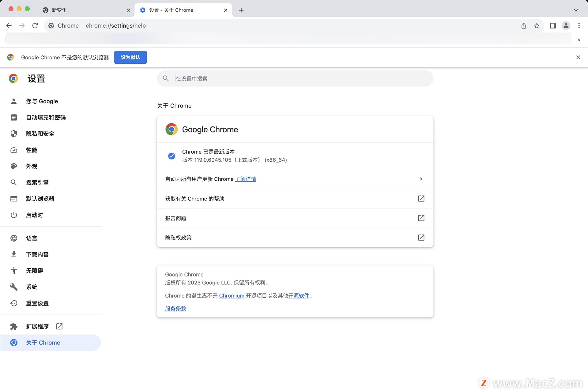Click the download icon for 下载内容

click(14, 254)
